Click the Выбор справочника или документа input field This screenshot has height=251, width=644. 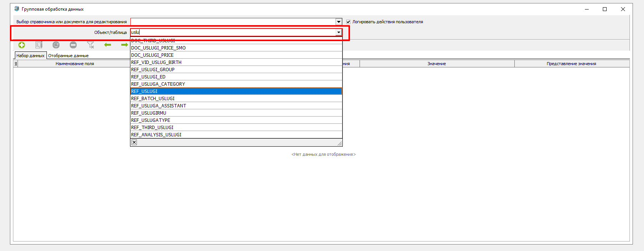coord(233,22)
